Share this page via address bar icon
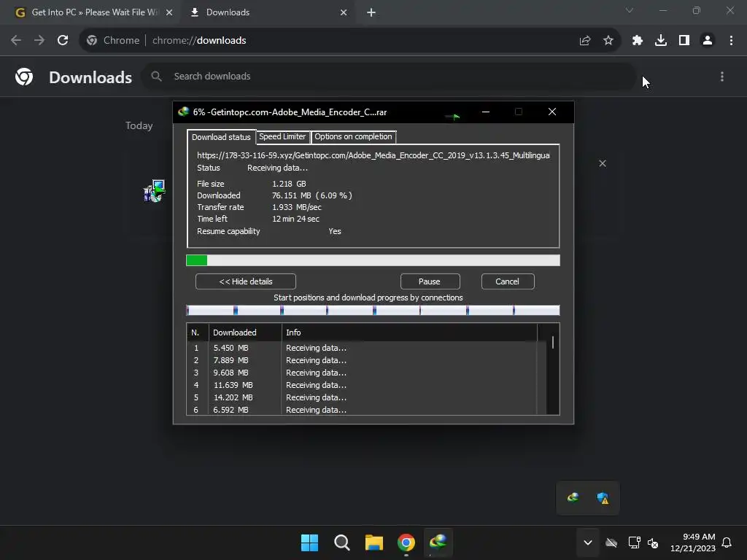Viewport: 747px width, 560px height. [x=585, y=41]
